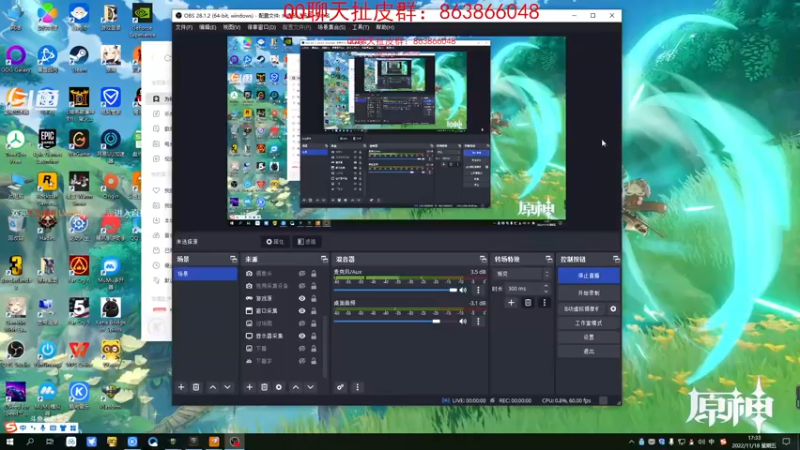Toggle lock on the 摄像头 source
Viewport: 800px width, 450px height.
tap(314, 273)
